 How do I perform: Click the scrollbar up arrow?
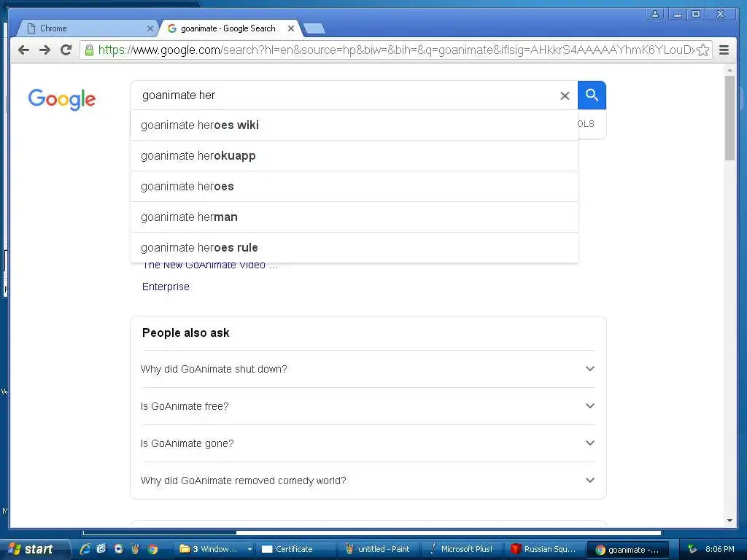click(729, 70)
